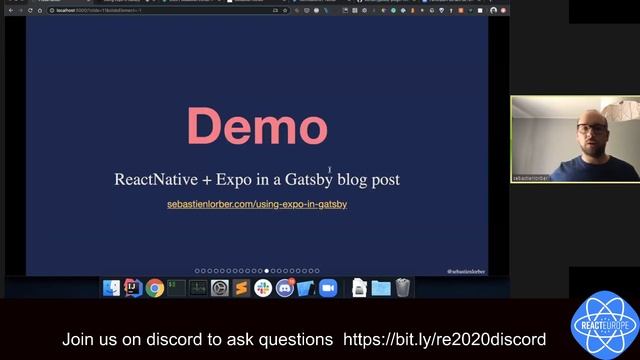Click the https://bit.ly/re2020discord URL
The image size is (640, 360).
(x=444, y=340)
